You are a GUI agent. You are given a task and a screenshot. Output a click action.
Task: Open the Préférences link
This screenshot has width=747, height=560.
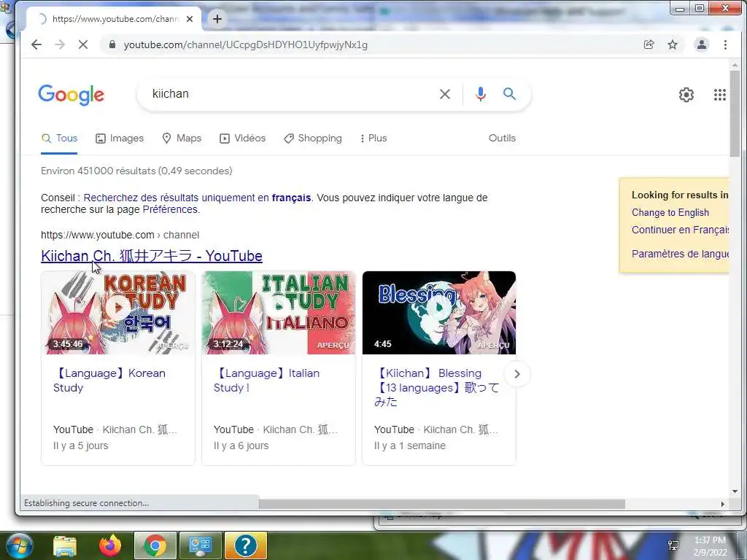[170, 209]
